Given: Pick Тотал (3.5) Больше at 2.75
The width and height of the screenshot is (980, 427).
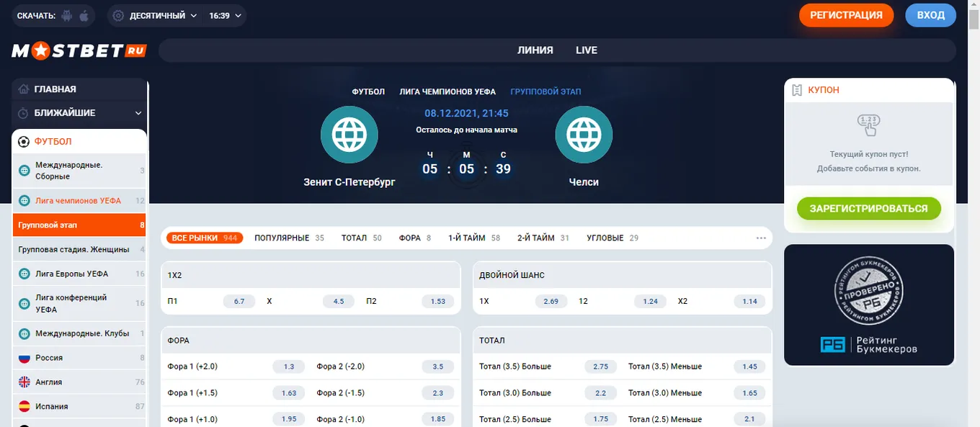Looking at the screenshot, I should point(601,367).
